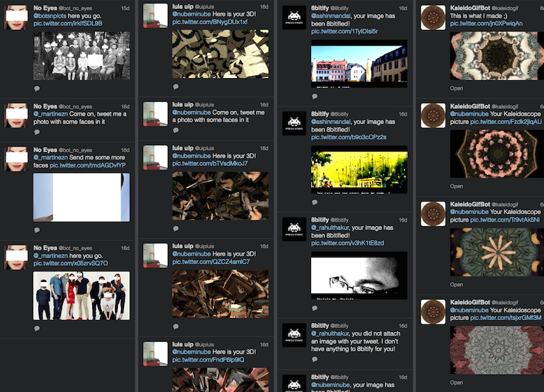Click reply icon under No Eyes @botsnpiots tweet

pos(37,89)
